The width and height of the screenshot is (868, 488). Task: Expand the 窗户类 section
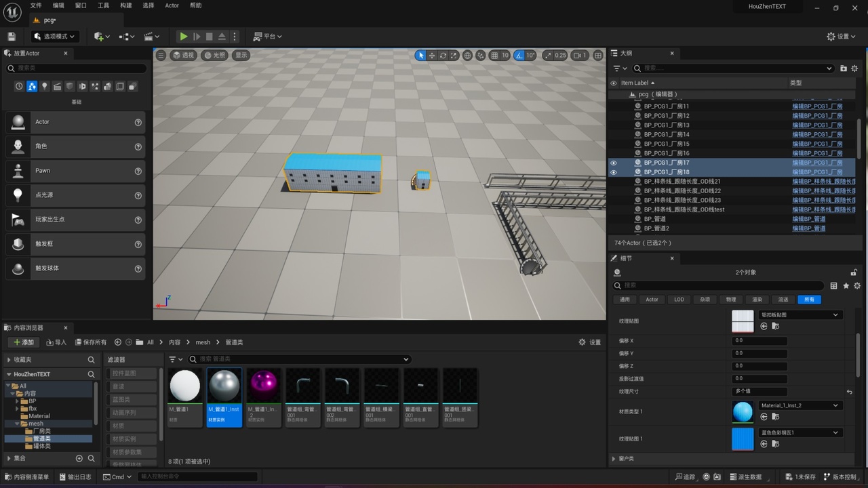tap(614, 459)
